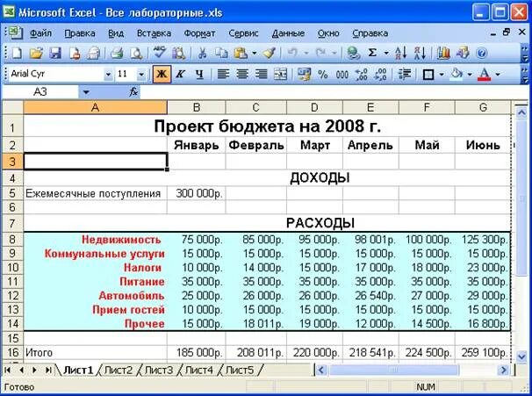532x396 pixels.
Task: Switch to sheet Лист2
Action: pyautogui.click(x=118, y=370)
